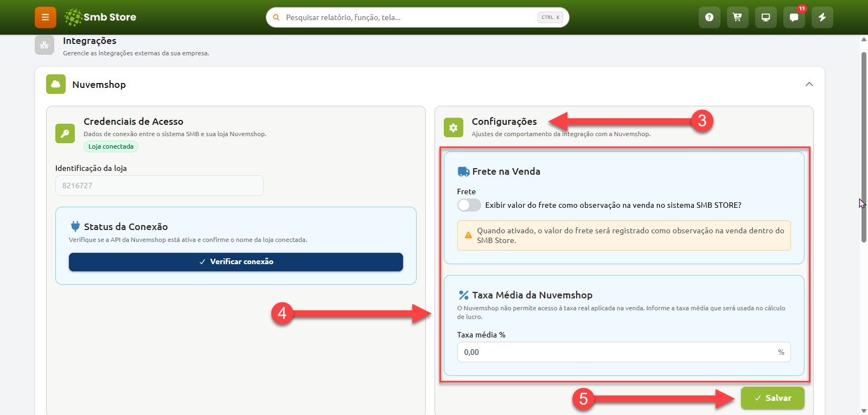Click the Identificação da loja field
Viewport: 868px width, 415px height.
[x=159, y=186]
